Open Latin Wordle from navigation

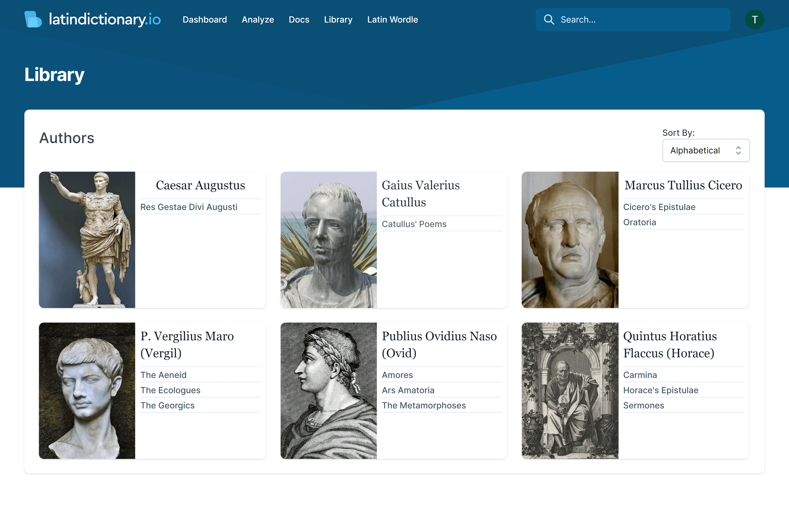click(x=392, y=20)
